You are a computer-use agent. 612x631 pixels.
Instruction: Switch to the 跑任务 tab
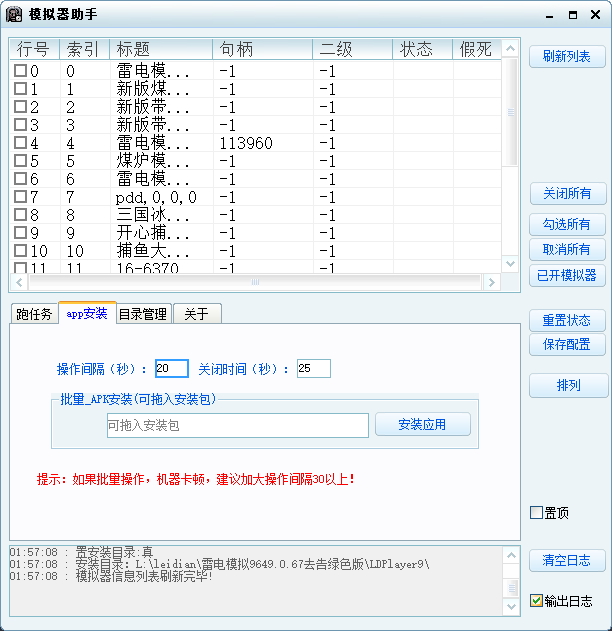click(x=34, y=314)
